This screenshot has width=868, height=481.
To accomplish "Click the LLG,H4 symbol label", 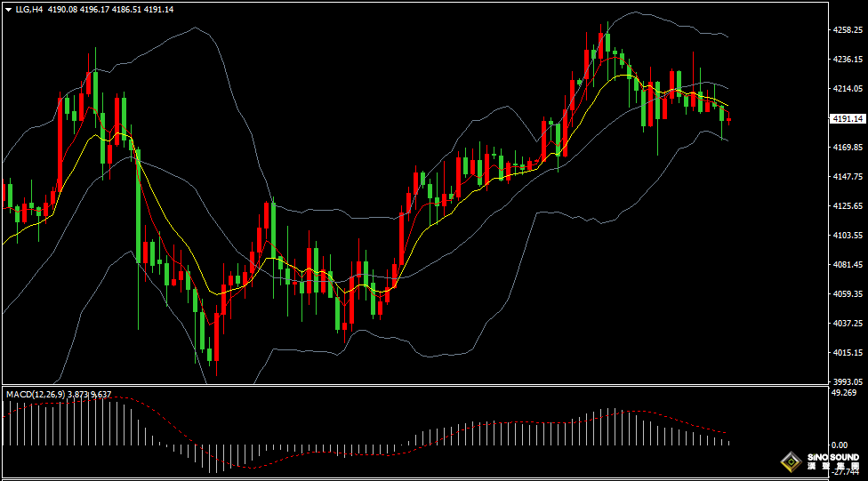I will click(x=29, y=9).
